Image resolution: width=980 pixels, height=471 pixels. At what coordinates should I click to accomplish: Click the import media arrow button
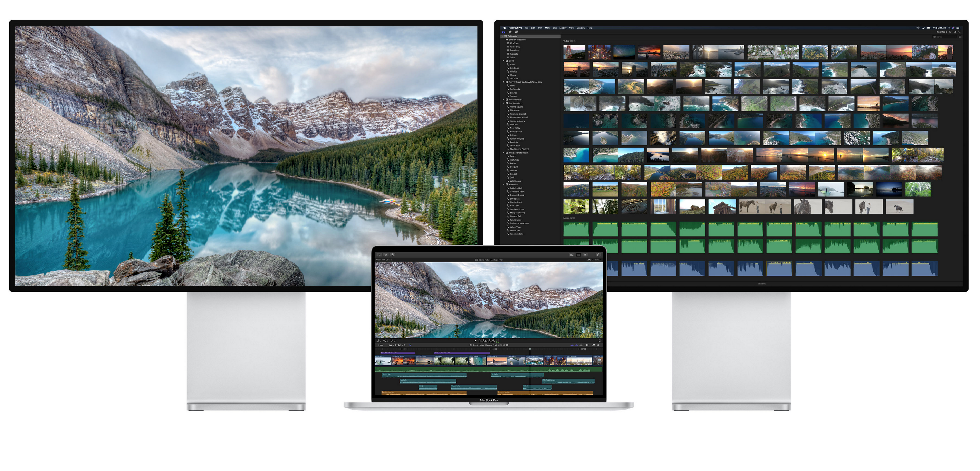tap(379, 255)
